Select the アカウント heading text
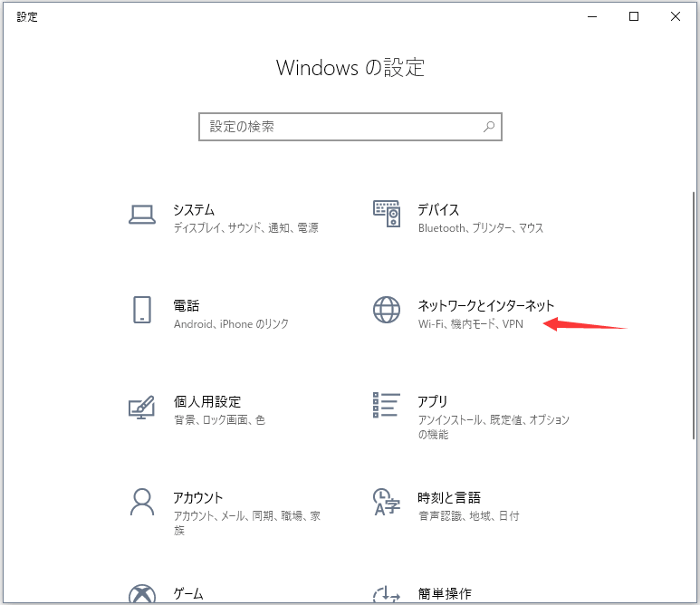This screenshot has width=700, height=605. pos(198,497)
